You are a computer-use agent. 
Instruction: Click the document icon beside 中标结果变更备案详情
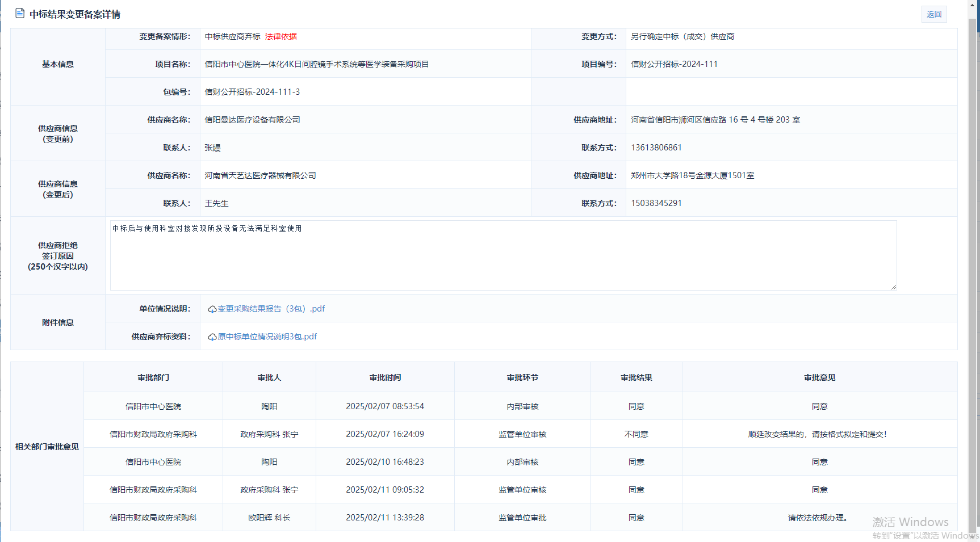[20, 13]
